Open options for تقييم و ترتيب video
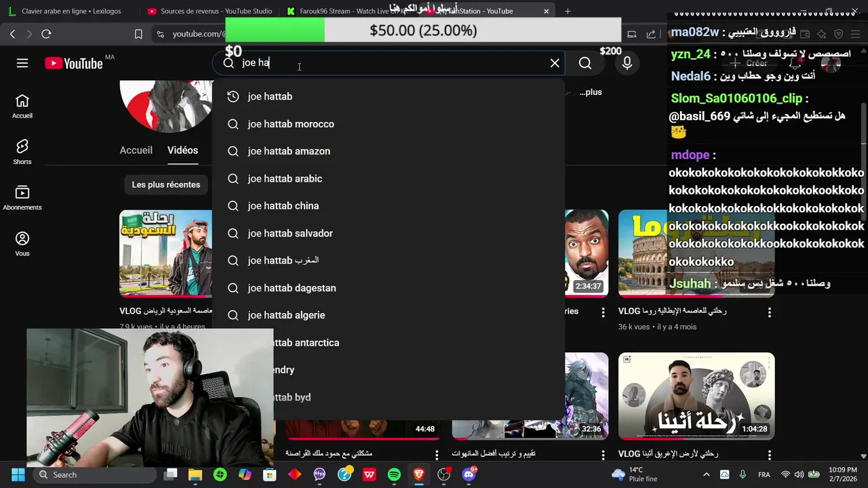 pyautogui.click(x=603, y=454)
